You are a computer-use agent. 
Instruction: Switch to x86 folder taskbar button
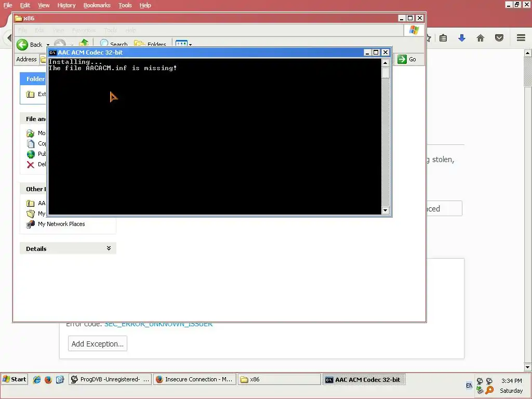click(279, 379)
